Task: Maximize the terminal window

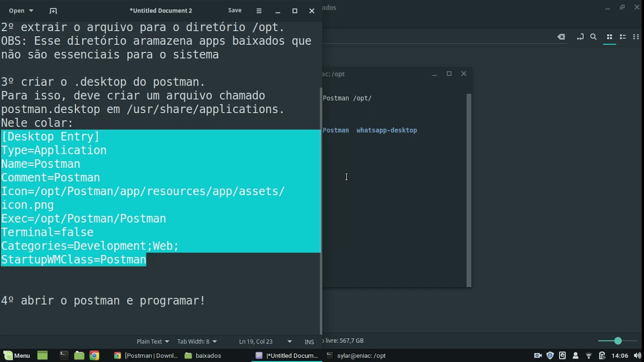Action: coord(449,73)
